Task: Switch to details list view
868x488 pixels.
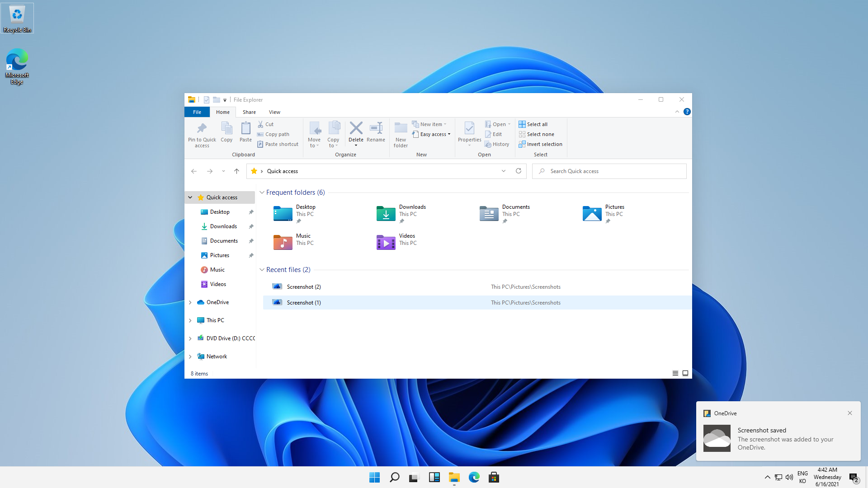Action: 675,373
